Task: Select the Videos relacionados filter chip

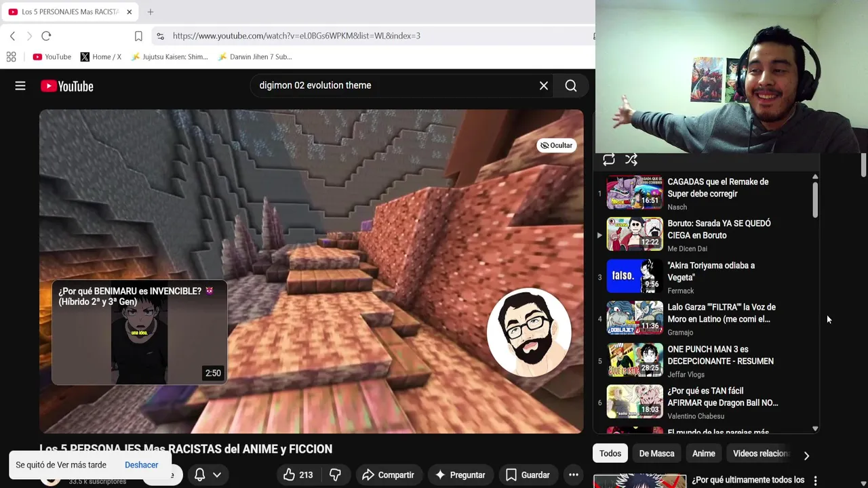Action: pos(761,453)
